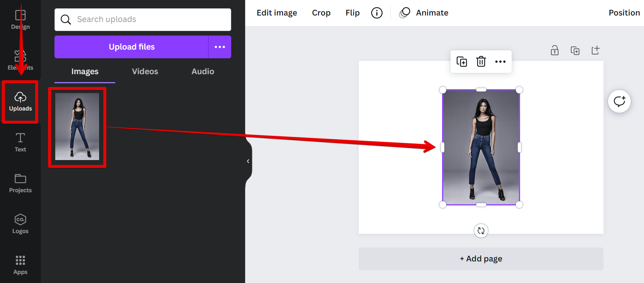Screen dimensions: 644x283
Task: Click the rotate handle below image
Action: 481,231
